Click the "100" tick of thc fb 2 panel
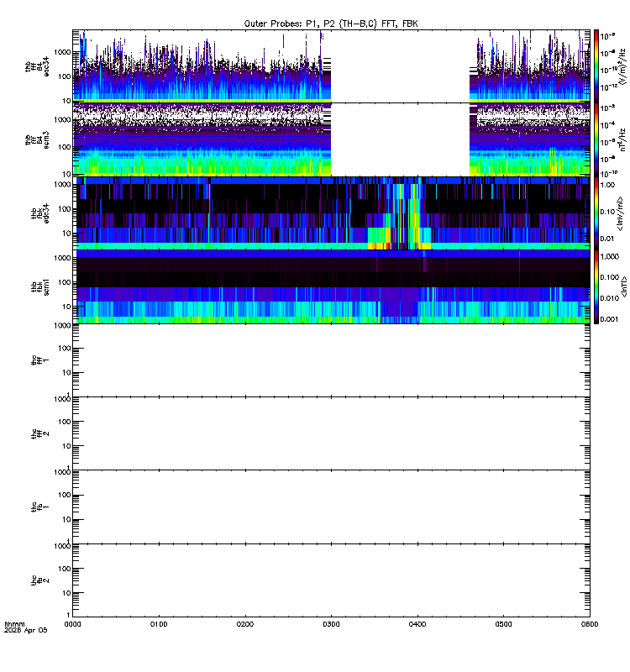 click(65, 569)
